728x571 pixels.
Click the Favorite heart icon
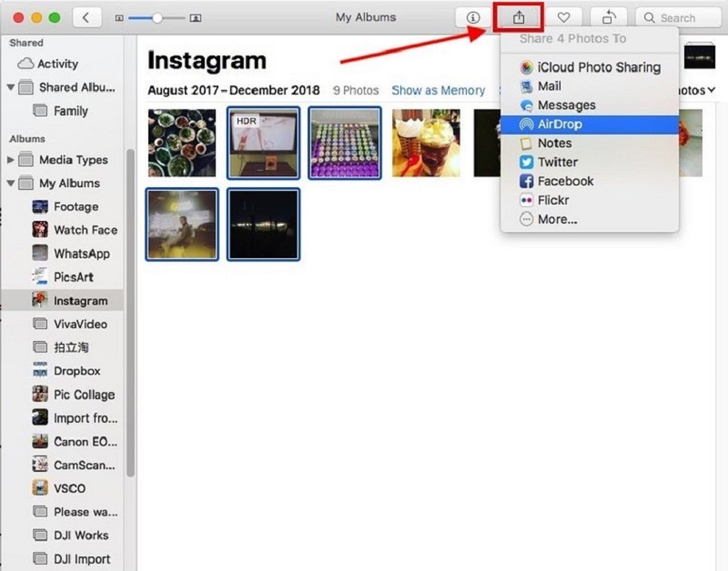[564, 17]
